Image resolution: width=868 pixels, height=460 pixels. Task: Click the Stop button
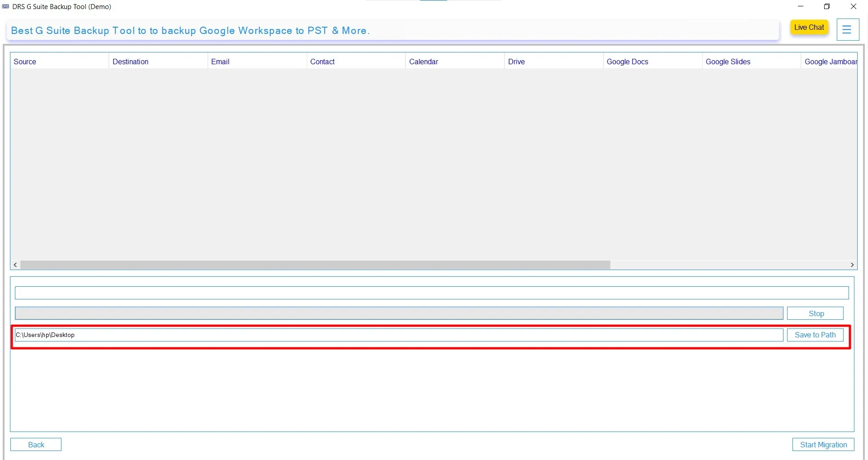(x=816, y=313)
